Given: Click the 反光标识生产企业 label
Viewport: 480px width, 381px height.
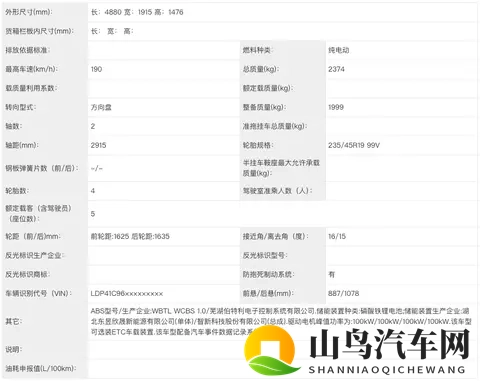Looking at the screenshot, I should [x=35, y=256].
